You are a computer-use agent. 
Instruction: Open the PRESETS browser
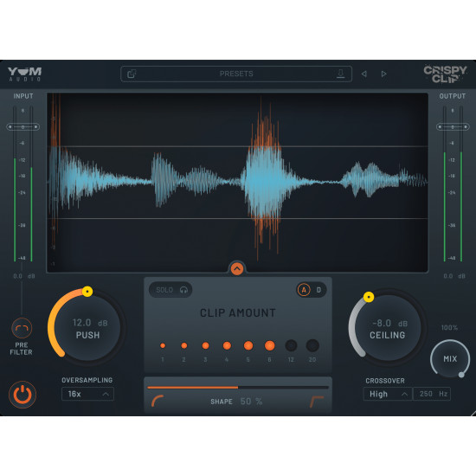tap(236, 74)
